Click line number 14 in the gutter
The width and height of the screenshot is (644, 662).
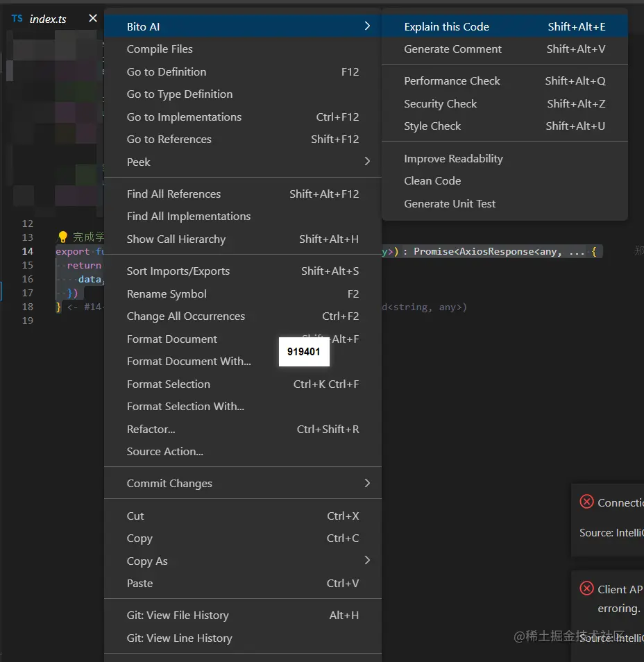(x=28, y=251)
